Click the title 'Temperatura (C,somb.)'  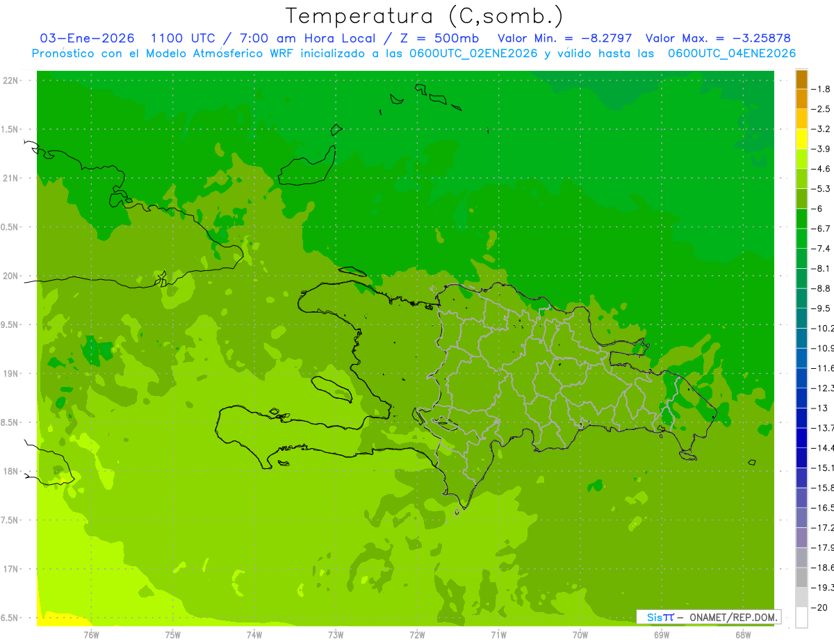425,15
